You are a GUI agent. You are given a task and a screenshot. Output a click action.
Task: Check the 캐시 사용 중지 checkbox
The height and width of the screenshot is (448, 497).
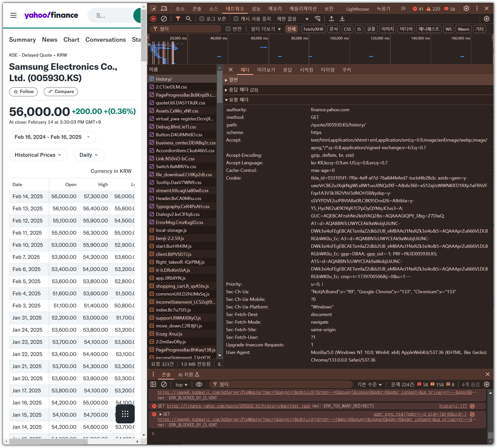[236, 19]
